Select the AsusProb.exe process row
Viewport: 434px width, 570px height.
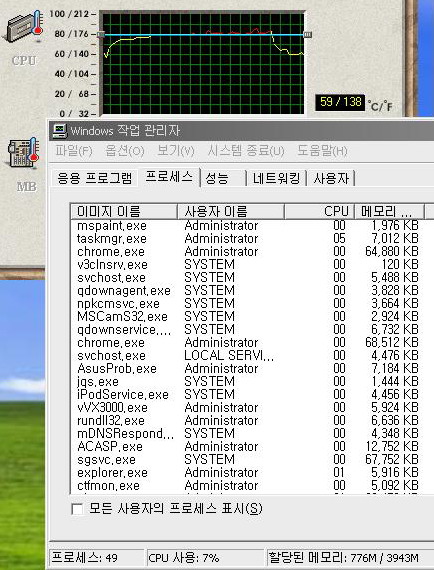pyautogui.click(x=248, y=369)
